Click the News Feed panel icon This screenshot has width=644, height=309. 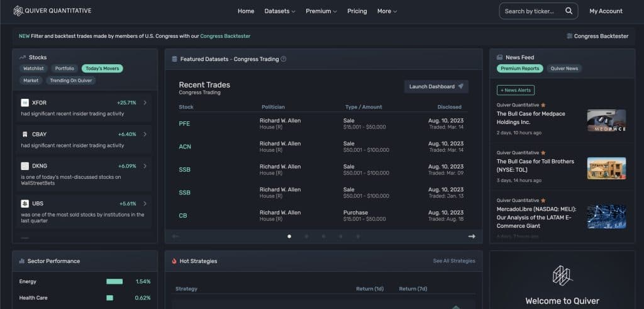click(499, 57)
